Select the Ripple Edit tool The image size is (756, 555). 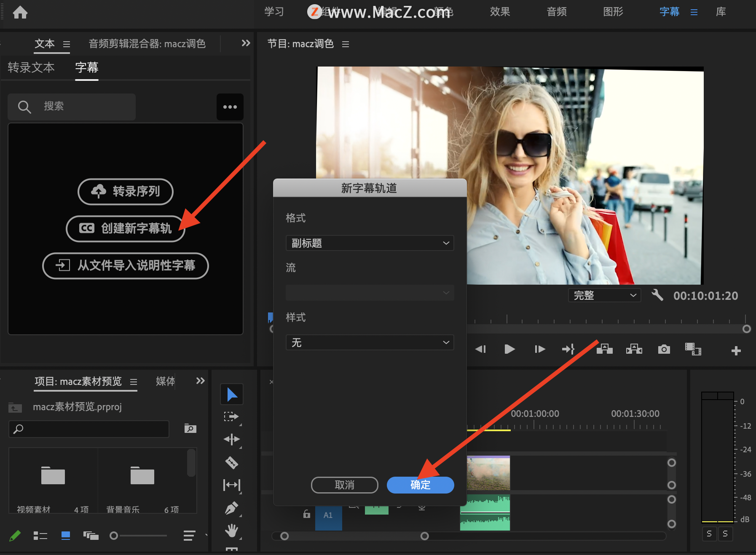point(232,440)
